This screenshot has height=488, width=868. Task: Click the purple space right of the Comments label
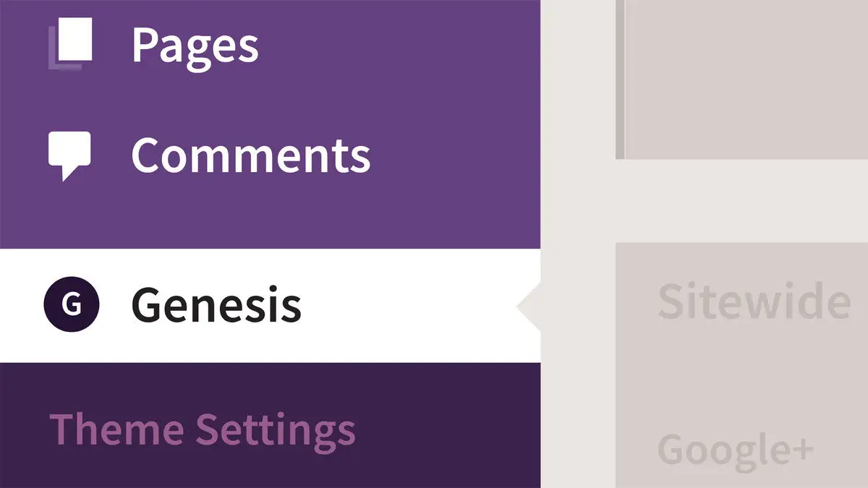pyautogui.click(x=456, y=155)
